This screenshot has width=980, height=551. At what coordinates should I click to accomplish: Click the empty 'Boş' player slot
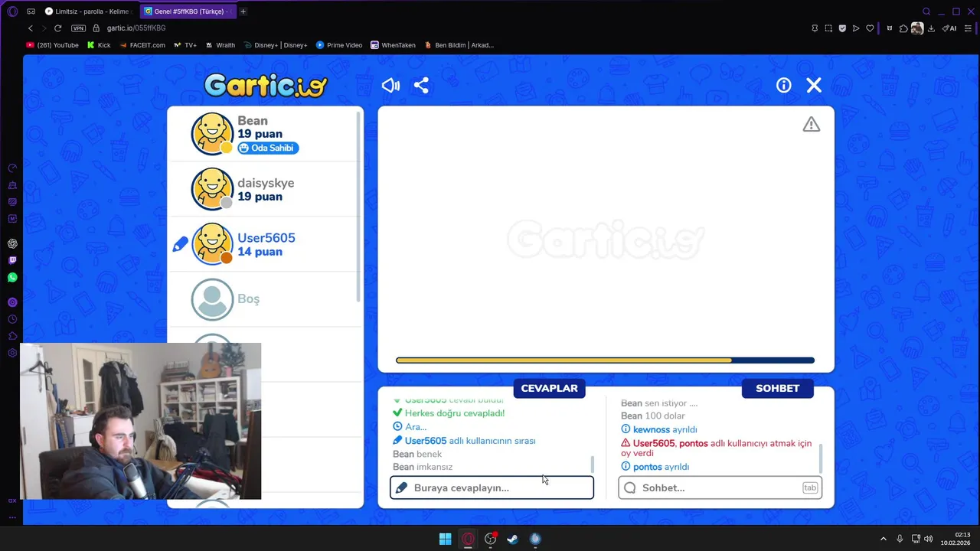point(265,299)
